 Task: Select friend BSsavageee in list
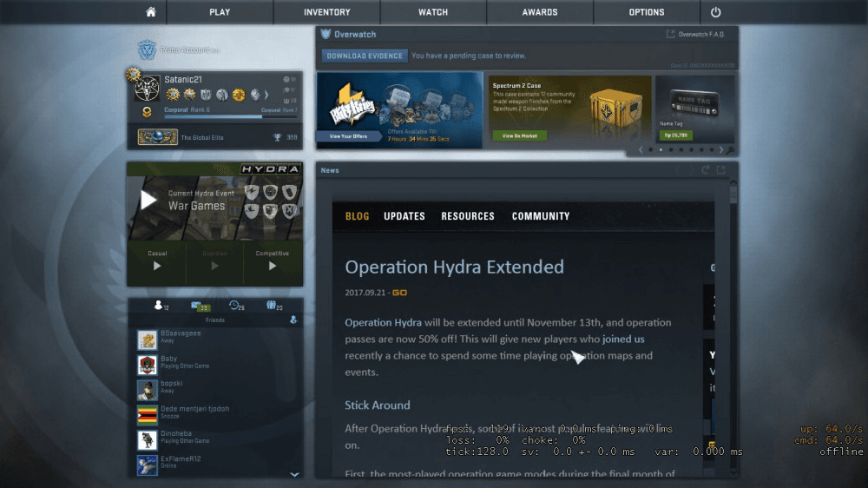point(214,340)
